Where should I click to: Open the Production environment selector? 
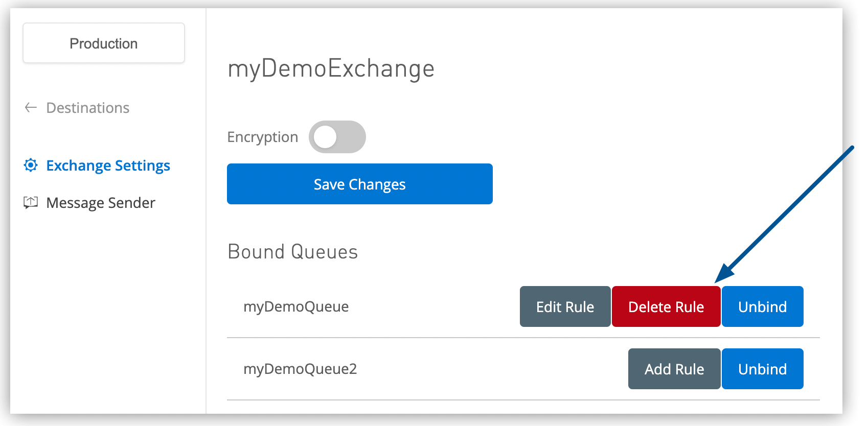[103, 43]
